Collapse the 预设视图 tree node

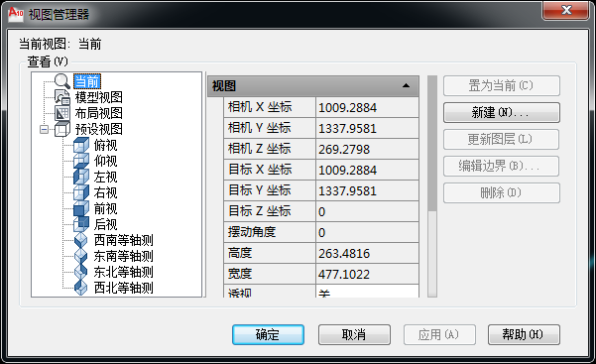[44, 129]
